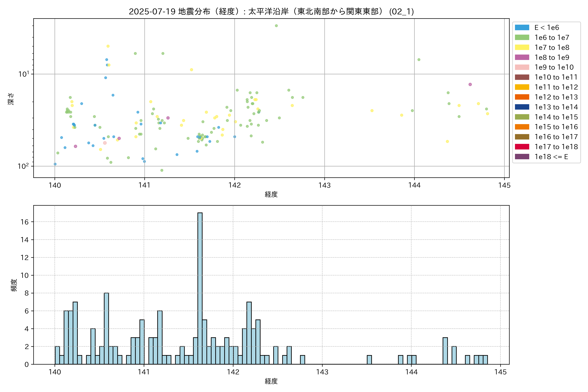The height and width of the screenshot is (392, 588).
Task: Click the '経度' x-axis label under histogram
Action: pyautogui.click(x=271, y=381)
